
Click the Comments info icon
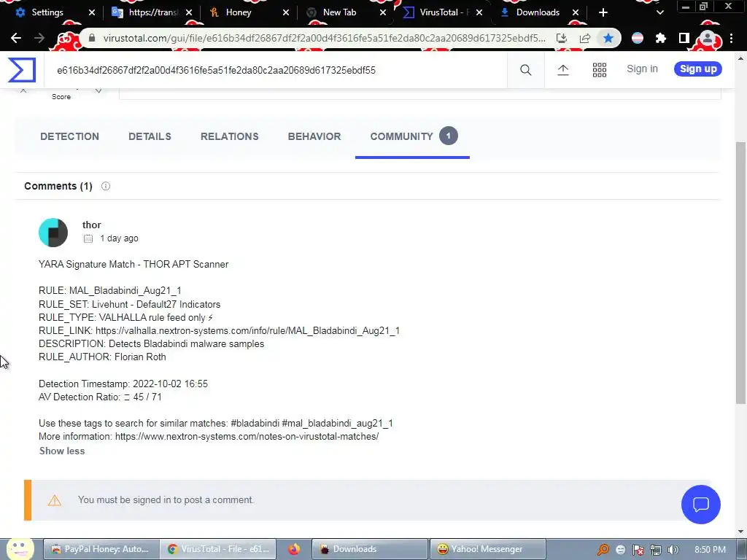106,186
